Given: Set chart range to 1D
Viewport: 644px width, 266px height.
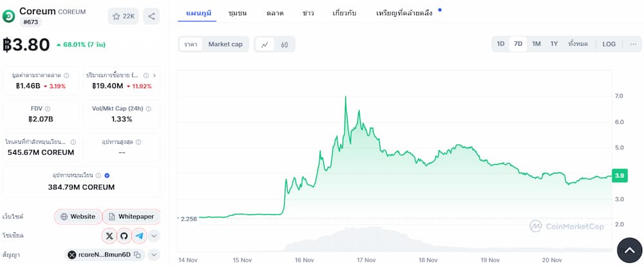Looking at the screenshot, I should pos(500,44).
